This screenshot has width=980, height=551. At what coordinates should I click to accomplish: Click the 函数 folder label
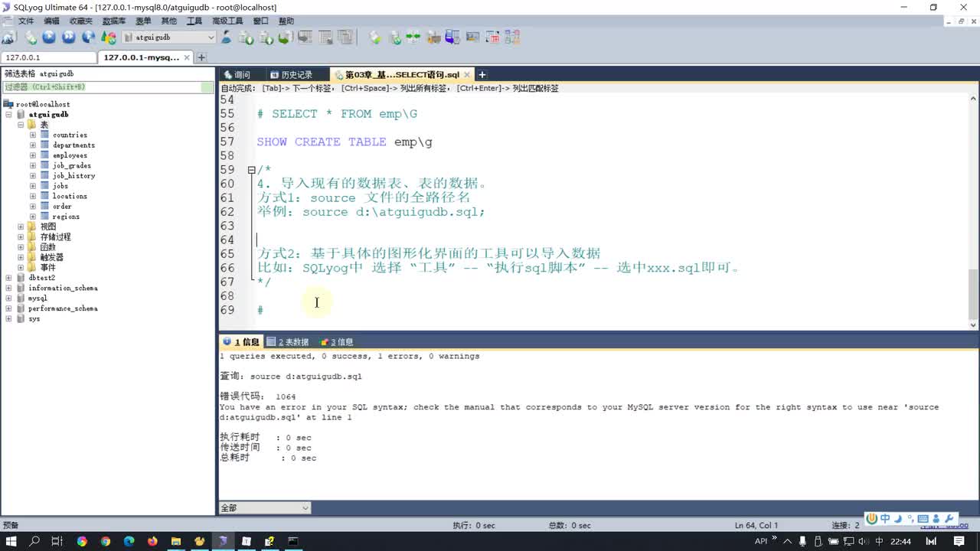(x=47, y=247)
